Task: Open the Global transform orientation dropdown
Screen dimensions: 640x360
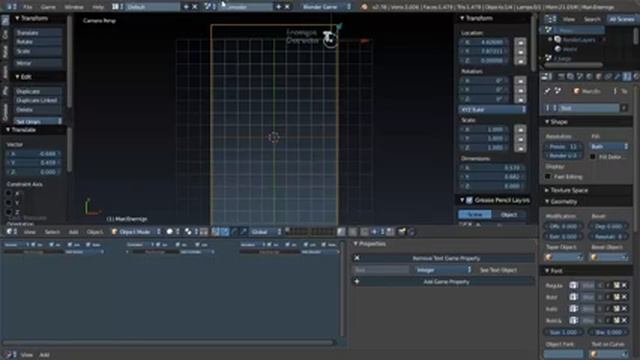Action: tap(266, 232)
